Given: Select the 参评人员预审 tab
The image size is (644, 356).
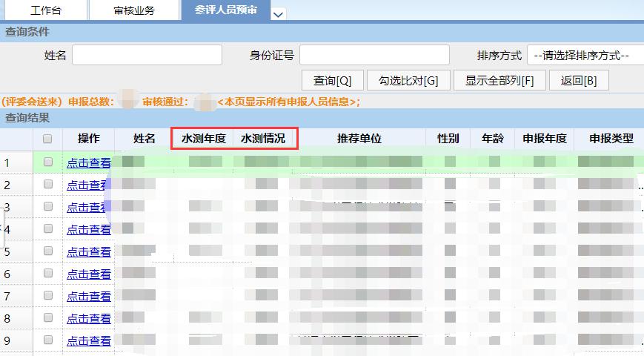Looking at the screenshot, I should tap(226, 10).
